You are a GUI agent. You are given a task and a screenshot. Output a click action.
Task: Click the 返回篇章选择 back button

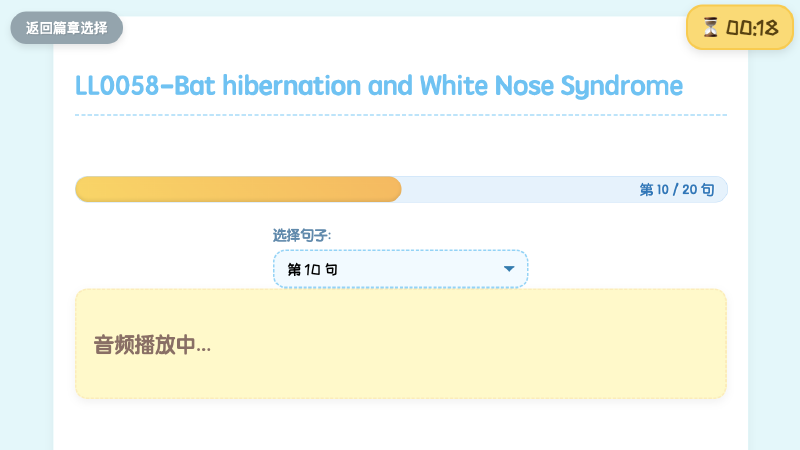pos(66,28)
